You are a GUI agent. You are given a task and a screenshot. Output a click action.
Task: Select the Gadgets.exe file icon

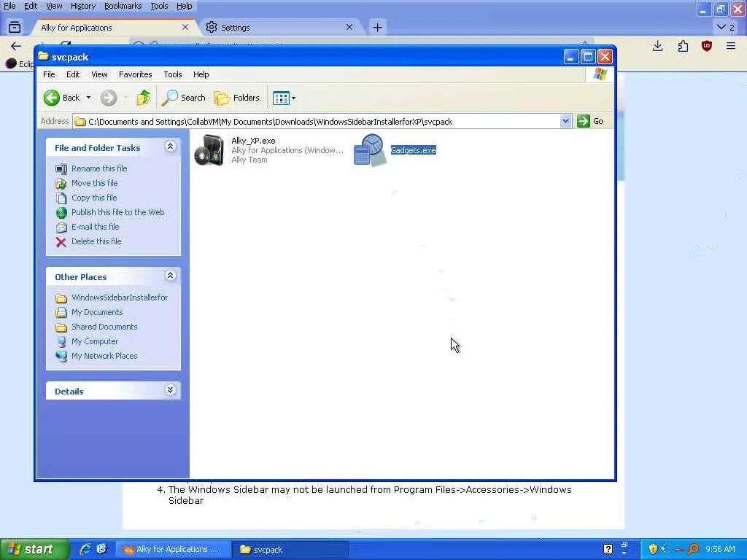click(x=369, y=150)
